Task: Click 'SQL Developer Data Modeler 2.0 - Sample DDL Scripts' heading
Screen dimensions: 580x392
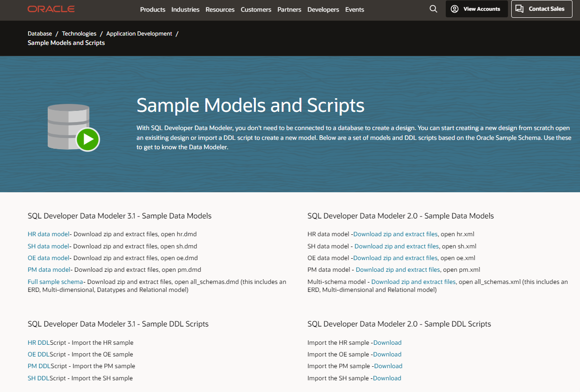Action: pos(399,324)
